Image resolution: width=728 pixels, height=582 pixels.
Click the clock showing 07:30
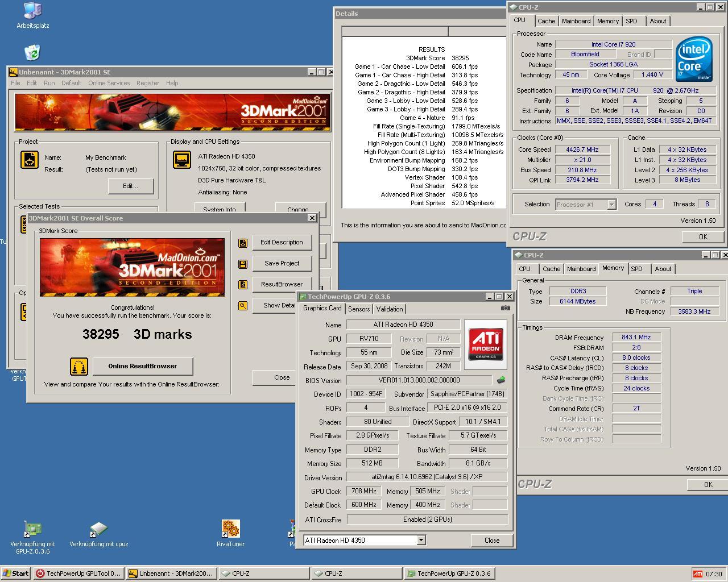click(714, 574)
